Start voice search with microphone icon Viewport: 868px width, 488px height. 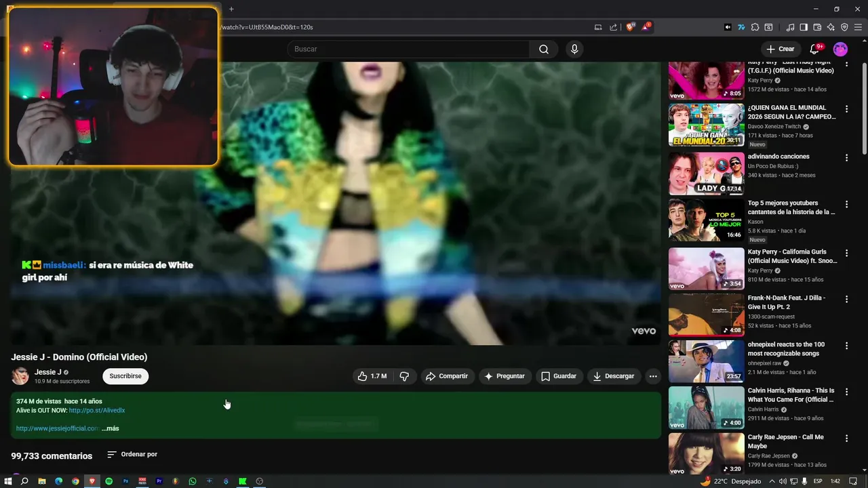[x=574, y=49]
